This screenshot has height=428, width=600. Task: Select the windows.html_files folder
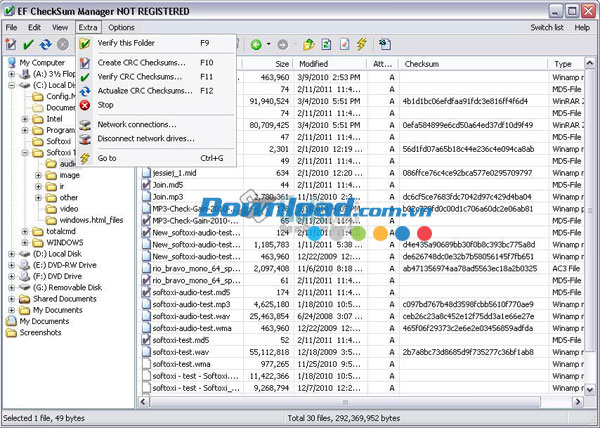click(x=91, y=220)
